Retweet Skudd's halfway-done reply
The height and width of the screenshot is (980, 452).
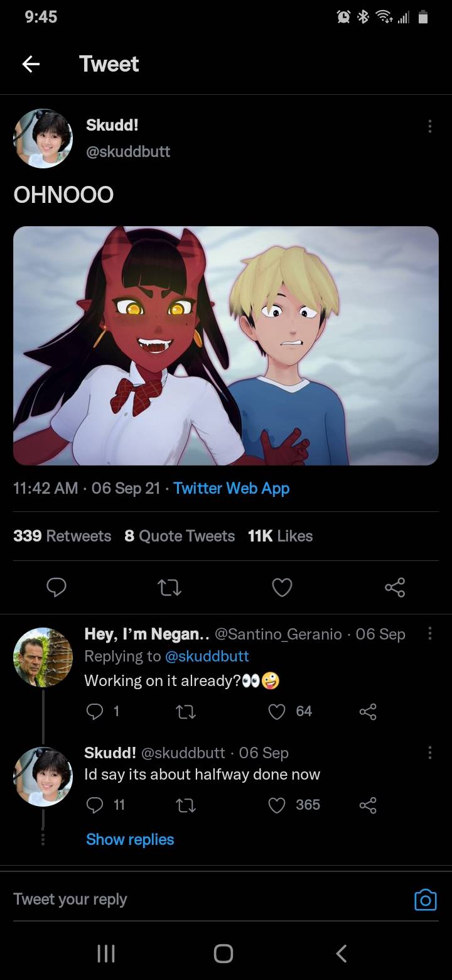pyautogui.click(x=186, y=805)
